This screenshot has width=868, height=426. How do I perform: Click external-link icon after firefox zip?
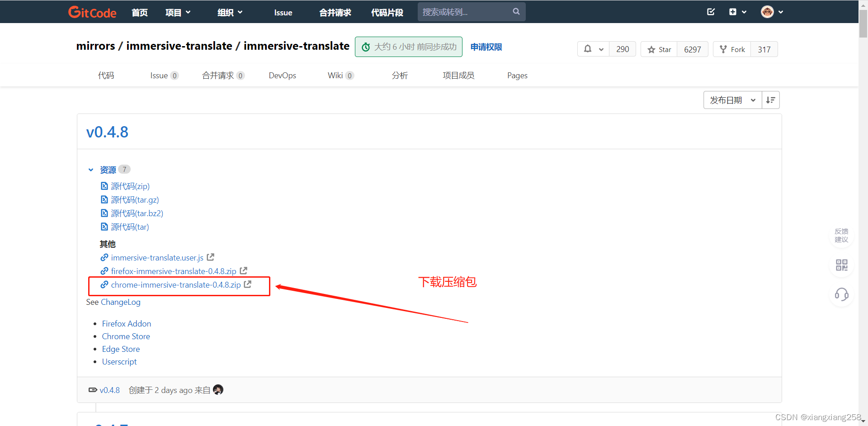pos(244,270)
